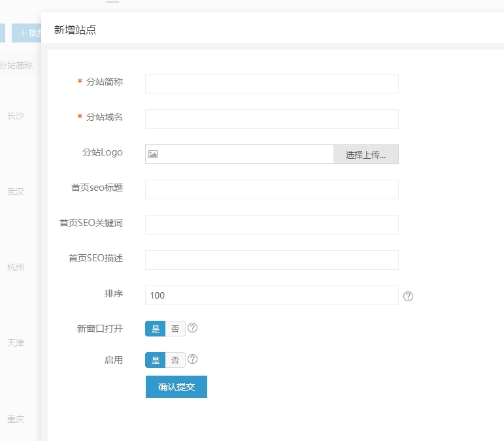
Task: Click the 分站简称 input field
Action: coord(271,84)
